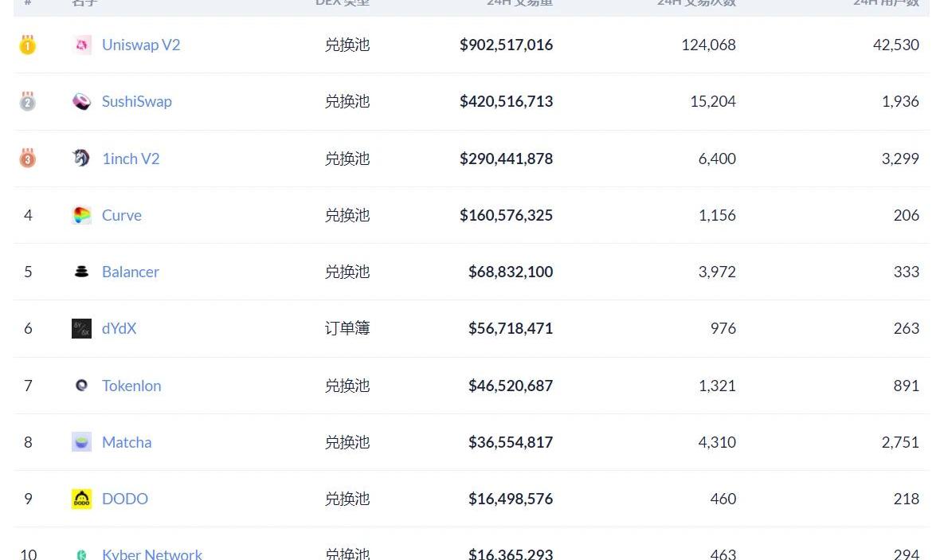Go to the Balancer details link

tap(130, 272)
